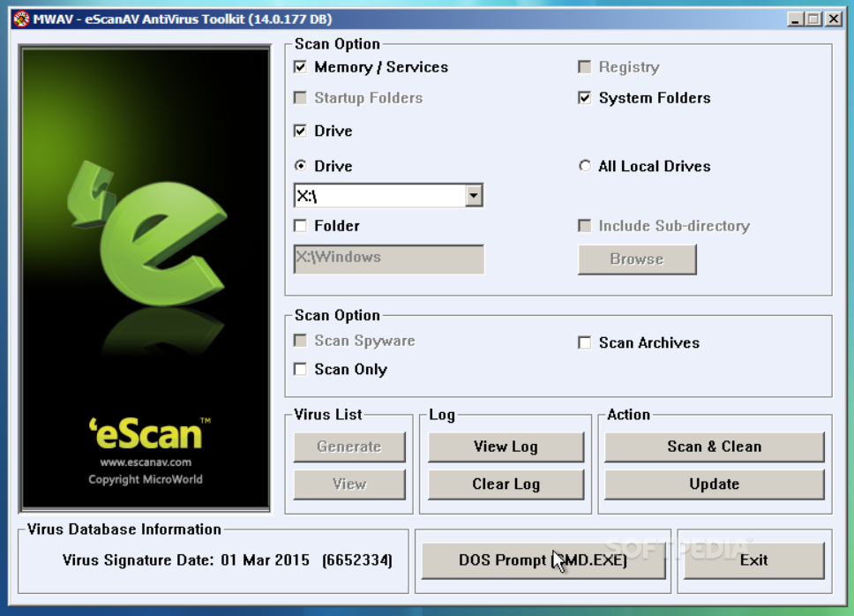Click the Clear Log button
This screenshot has height=616, width=854.
506,485
